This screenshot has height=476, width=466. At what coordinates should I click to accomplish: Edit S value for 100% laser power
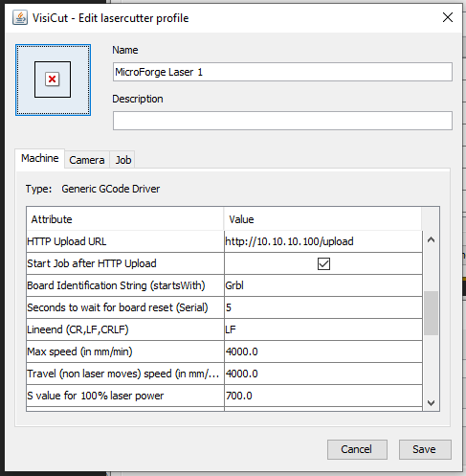[323, 396]
